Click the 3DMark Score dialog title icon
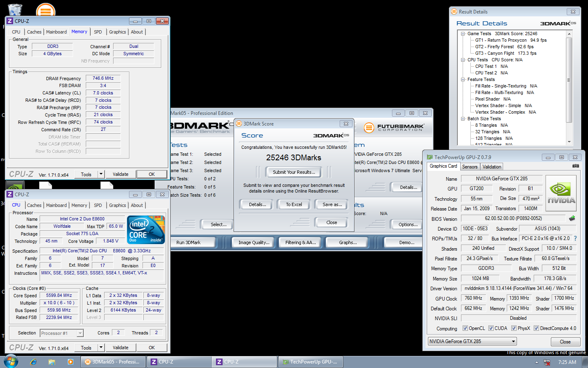The image size is (588, 368). coord(239,123)
